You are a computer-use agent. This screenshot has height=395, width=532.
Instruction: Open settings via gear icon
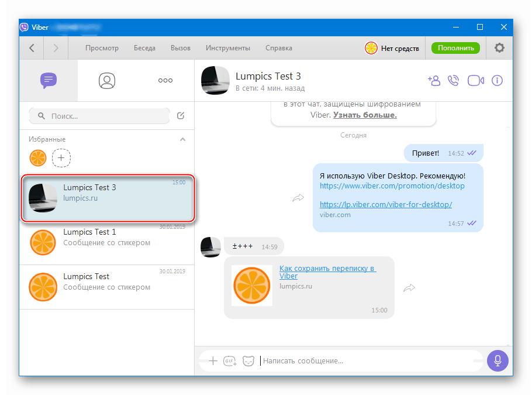(499, 48)
